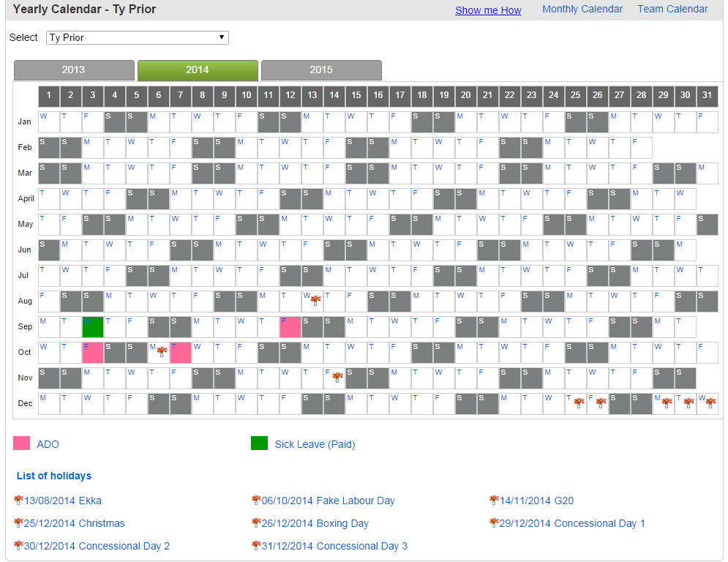Click the ADO legend label

click(x=48, y=444)
